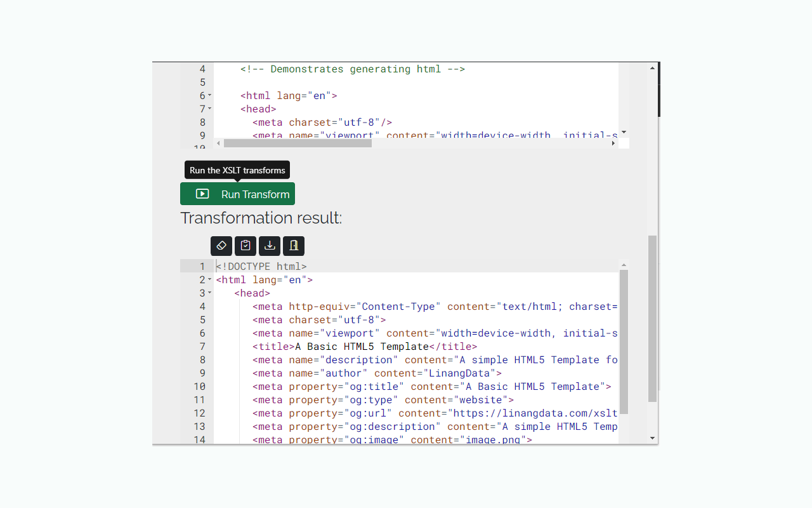Image resolution: width=812 pixels, height=508 pixels.
Task: Click the meta charset line in source editor
Action: [x=320, y=122]
